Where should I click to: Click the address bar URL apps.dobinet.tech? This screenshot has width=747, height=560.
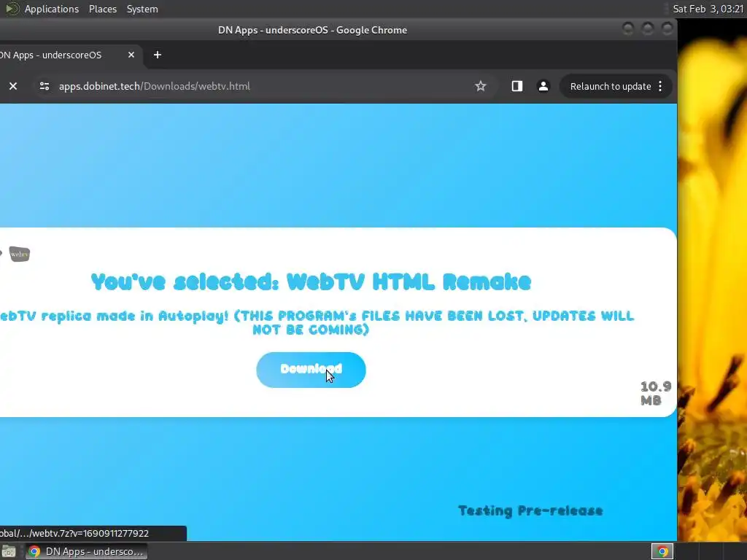click(x=155, y=86)
